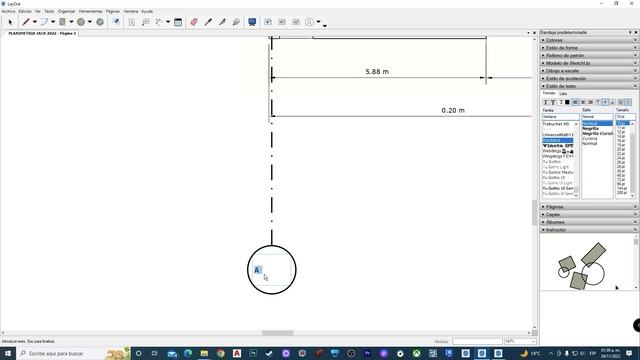Add a new page with toolbar icon
The height and width of the screenshot is (360, 640).
tap(268, 22)
